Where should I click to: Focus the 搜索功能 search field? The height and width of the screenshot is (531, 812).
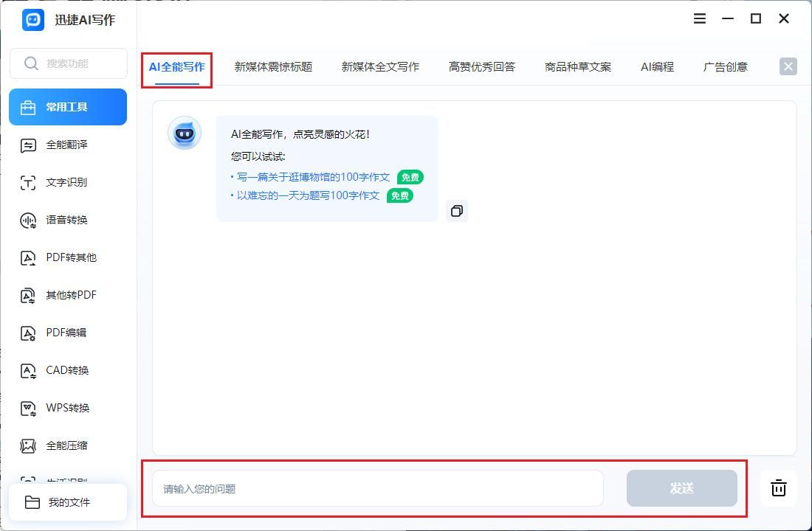69,63
